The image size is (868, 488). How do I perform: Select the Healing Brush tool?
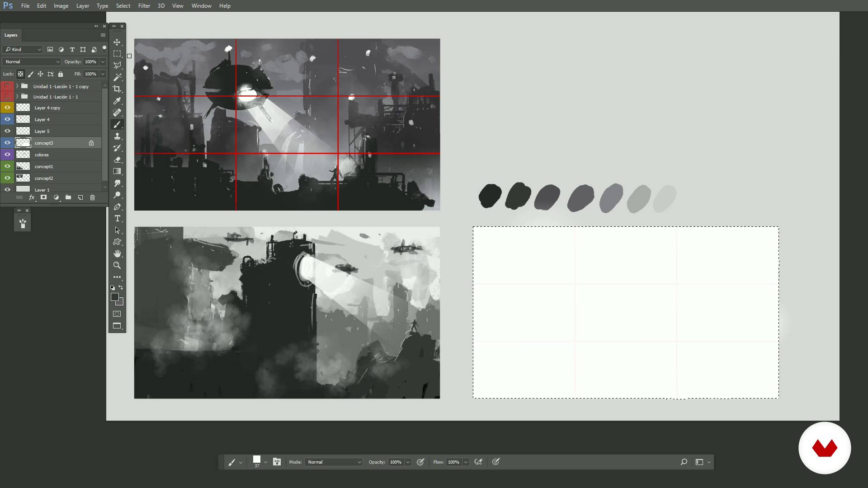click(x=117, y=113)
